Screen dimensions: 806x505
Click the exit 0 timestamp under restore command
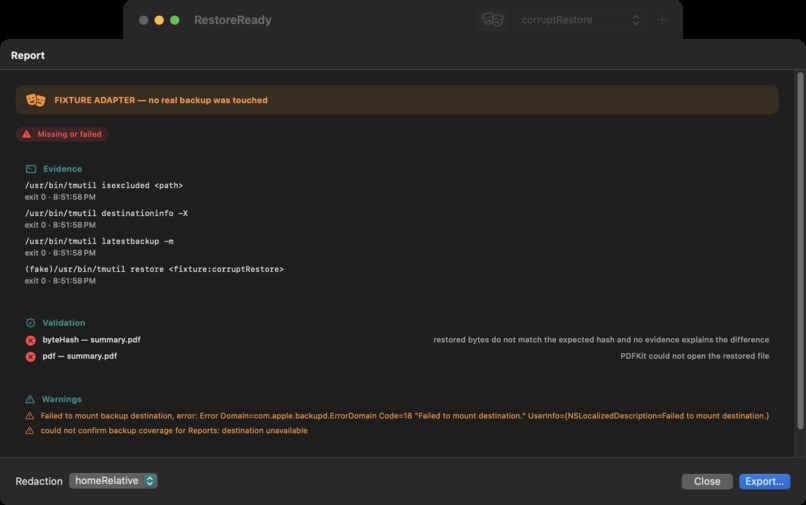(x=60, y=281)
